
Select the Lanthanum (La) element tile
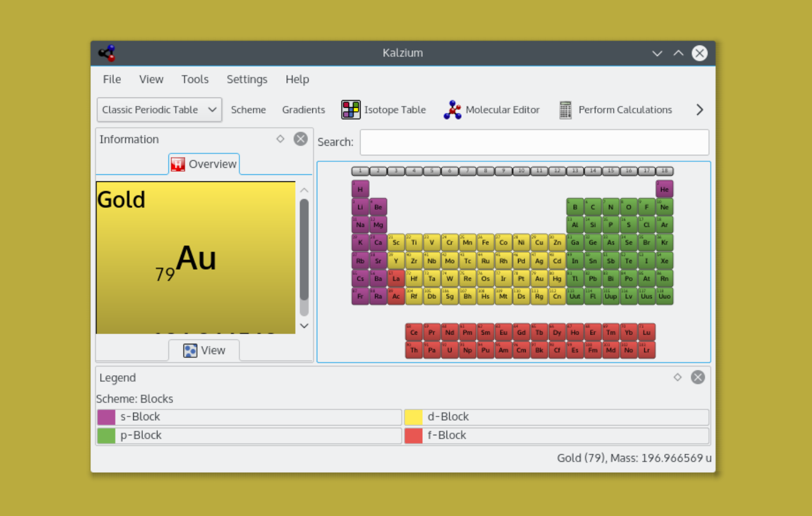[396, 278]
